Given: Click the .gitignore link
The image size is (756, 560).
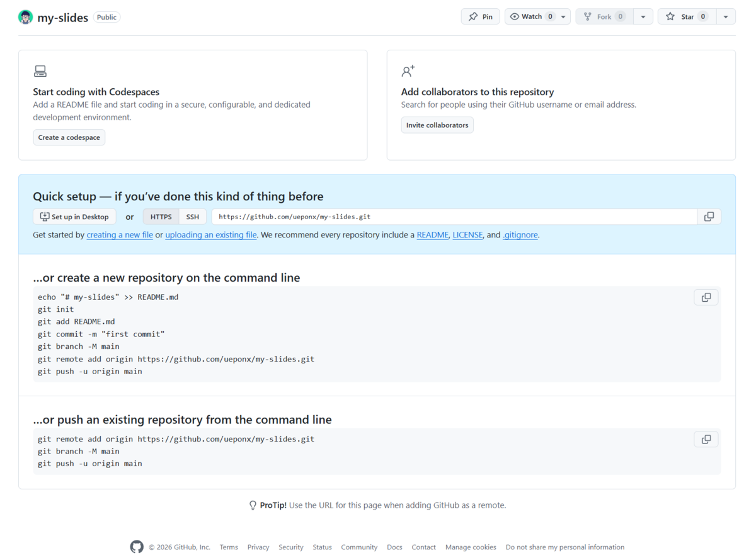Looking at the screenshot, I should [520, 235].
